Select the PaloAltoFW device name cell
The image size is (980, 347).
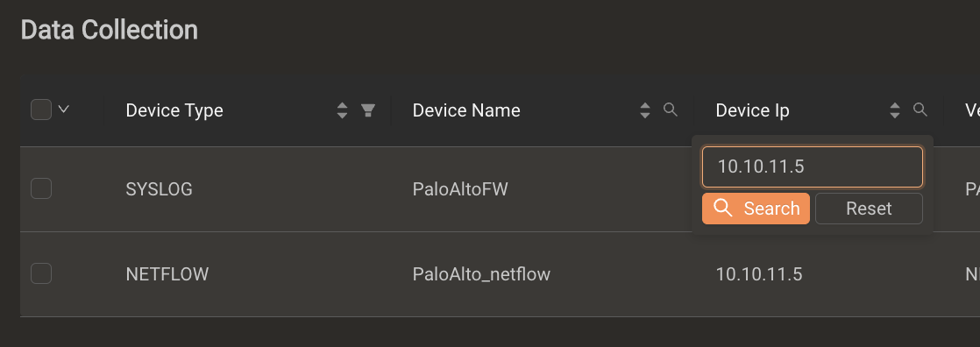click(460, 188)
